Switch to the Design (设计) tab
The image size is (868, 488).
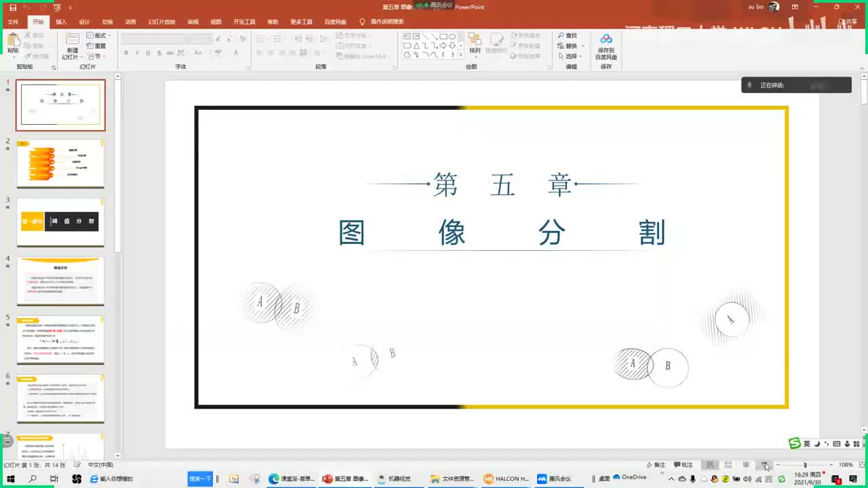pos(84,22)
